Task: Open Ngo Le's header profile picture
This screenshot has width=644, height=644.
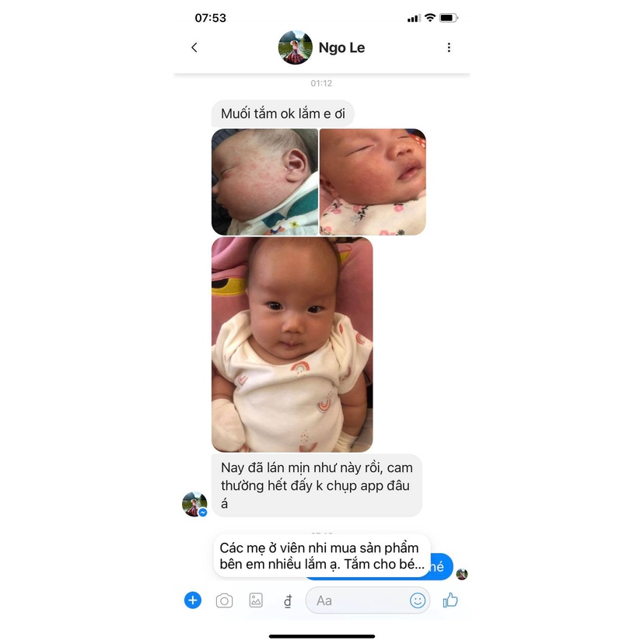Action: point(295,47)
